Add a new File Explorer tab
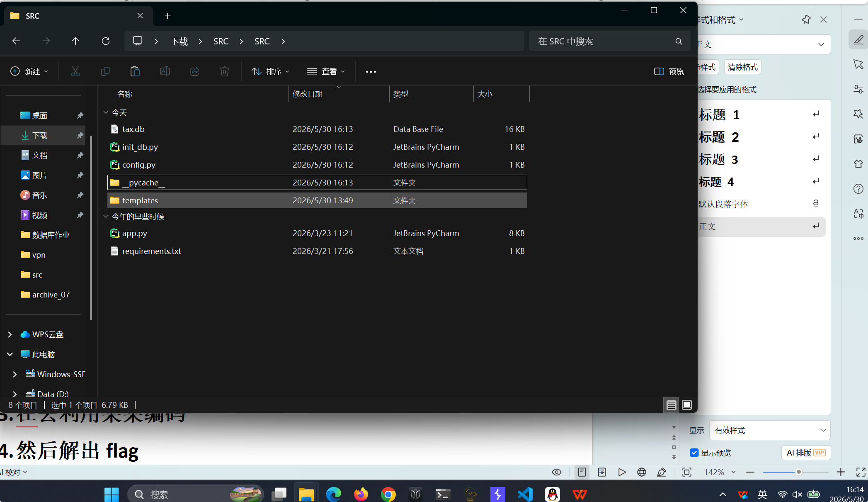 [x=167, y=16]
